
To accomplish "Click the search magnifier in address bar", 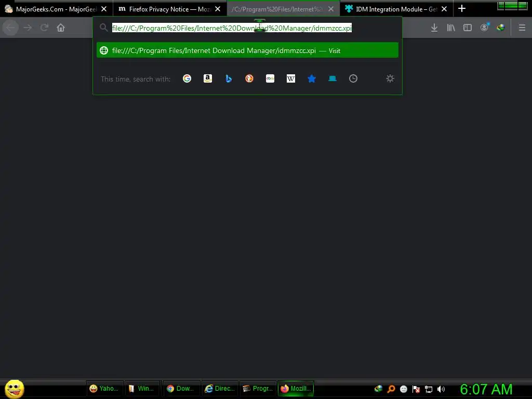I will (x=104, y=28).
